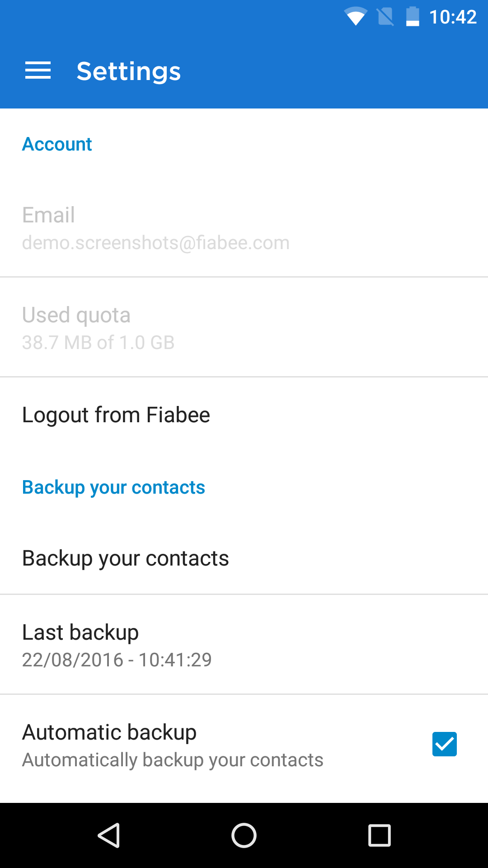Tap the Settings title text
Screen dimensions: 488x868
click(129, 71)
